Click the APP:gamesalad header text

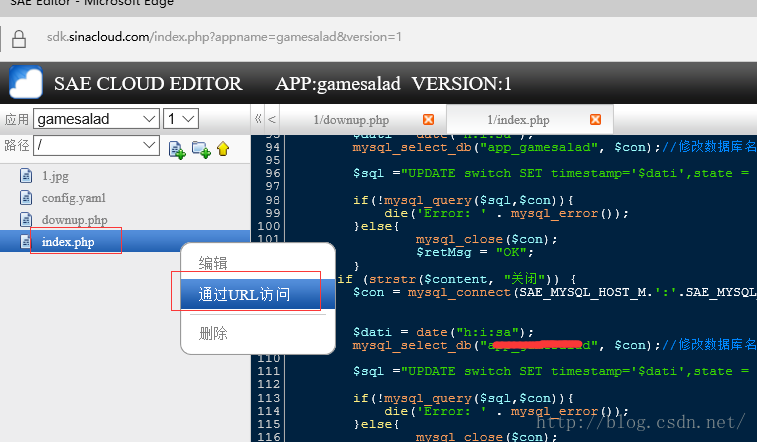point(338,83)
